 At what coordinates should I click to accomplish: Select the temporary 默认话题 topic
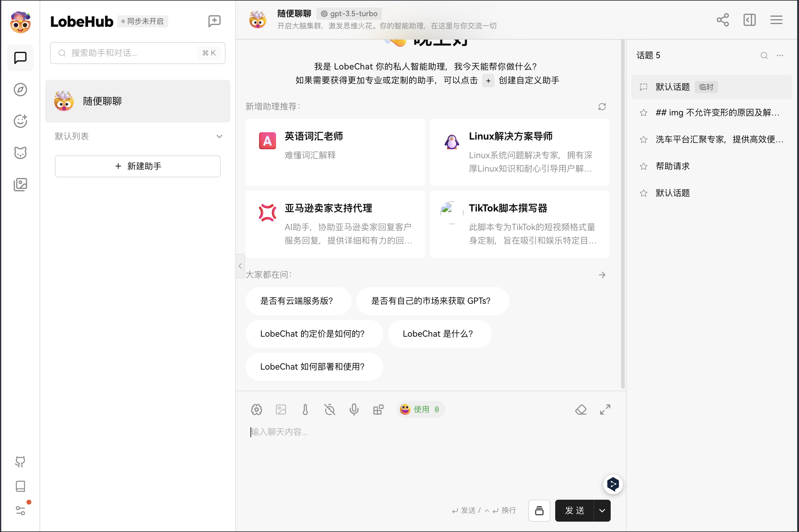[712, 87]
